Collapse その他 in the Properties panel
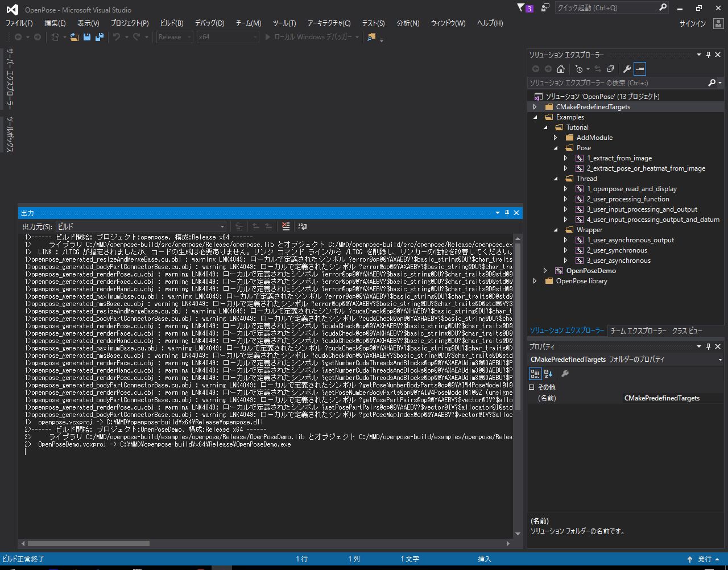728x570 pixels. 531,387
